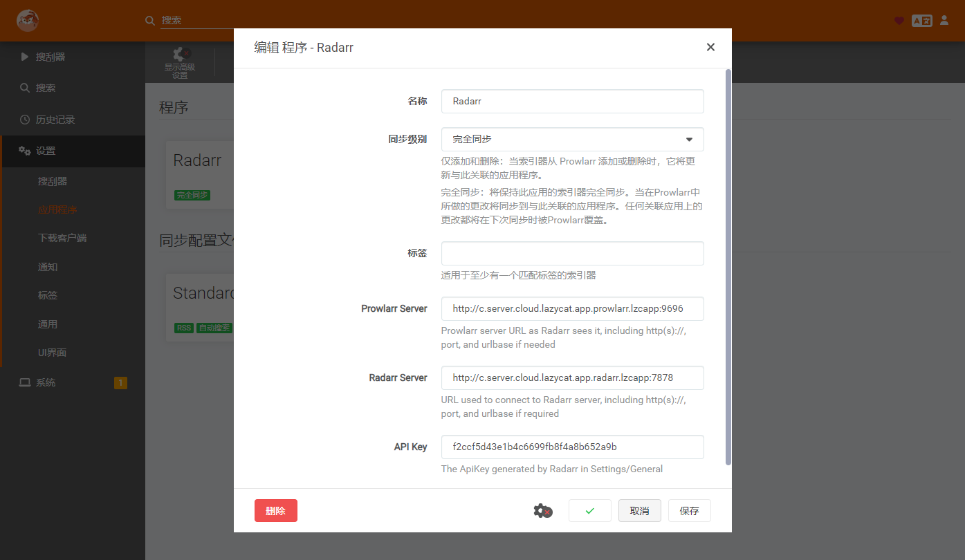The width and height of the screenshot is (965, 560).
Task: Click the API Key field
Action: coord(573,447)
